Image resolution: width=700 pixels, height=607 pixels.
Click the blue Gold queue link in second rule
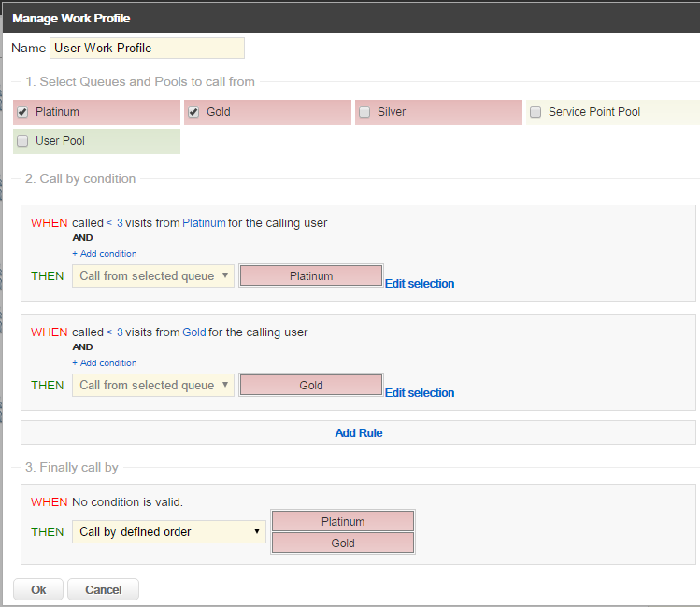click(x=194, y=332)
